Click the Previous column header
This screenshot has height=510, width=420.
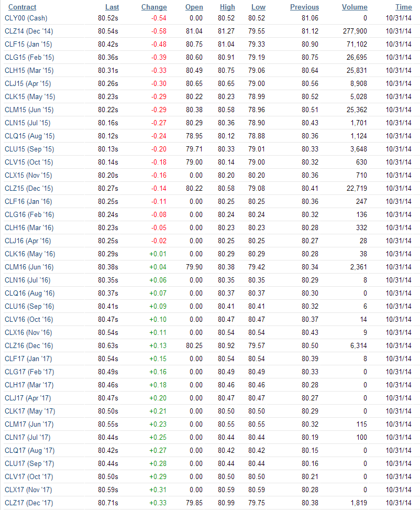[305, 7]
